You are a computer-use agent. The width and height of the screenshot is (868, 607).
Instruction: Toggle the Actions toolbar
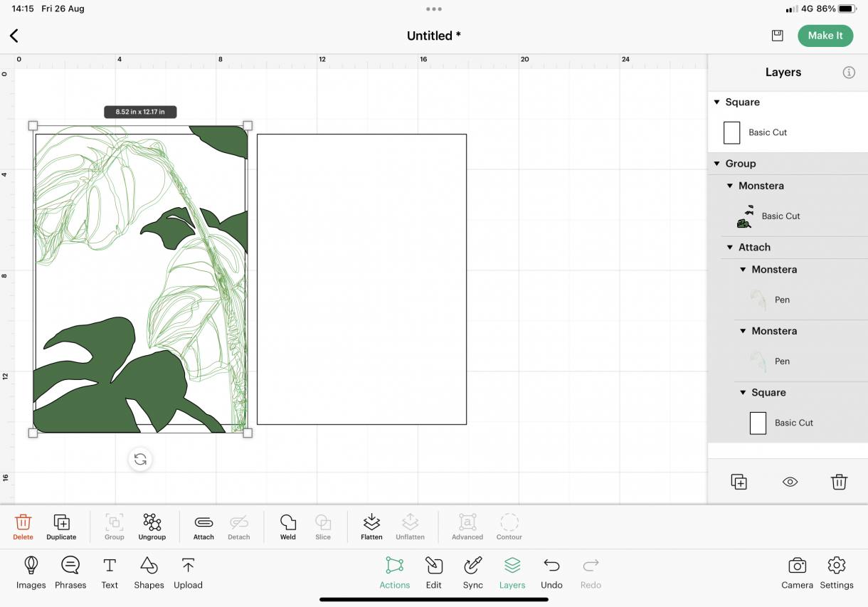pyautogui.click(x=395, y=574)
